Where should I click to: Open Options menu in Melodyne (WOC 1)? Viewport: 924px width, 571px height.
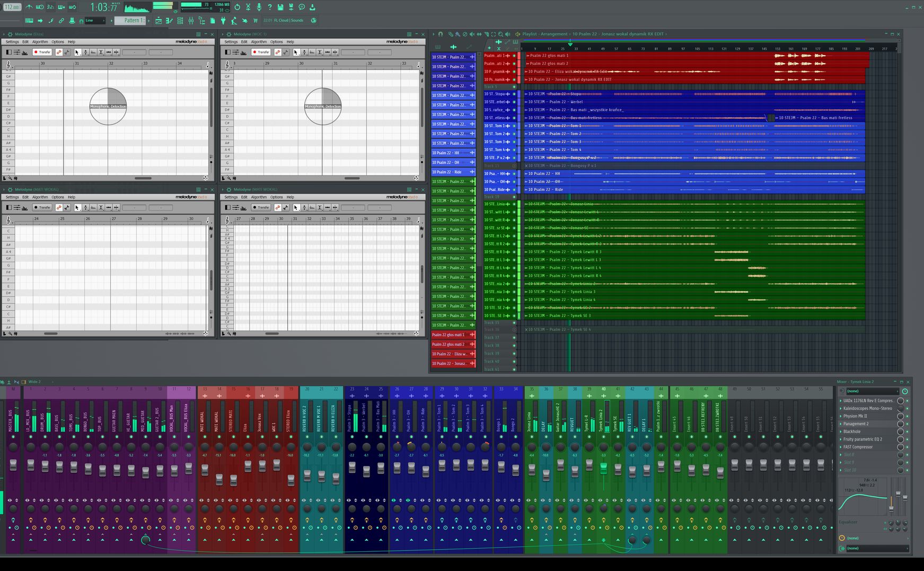coord(277,42)
